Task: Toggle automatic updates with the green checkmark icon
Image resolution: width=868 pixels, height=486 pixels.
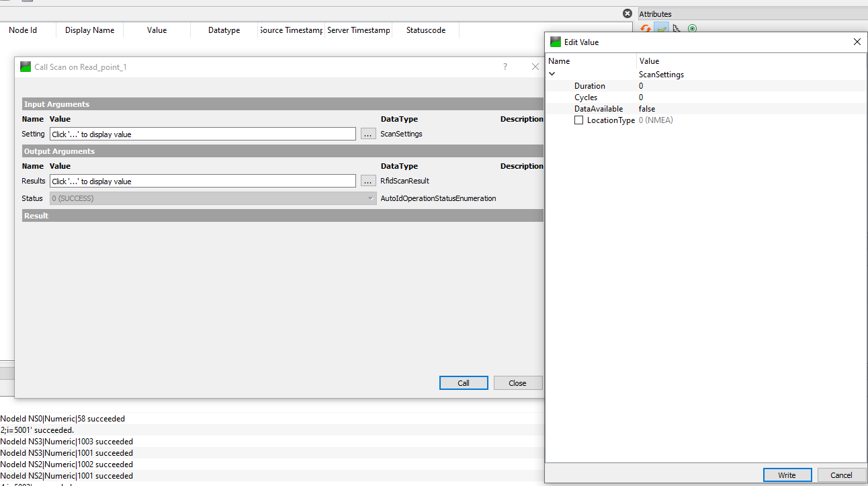Action: (x=662, y=28)
